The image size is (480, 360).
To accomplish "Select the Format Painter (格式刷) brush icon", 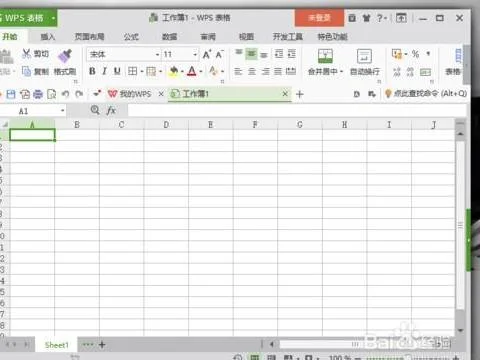I will [65, 56].
